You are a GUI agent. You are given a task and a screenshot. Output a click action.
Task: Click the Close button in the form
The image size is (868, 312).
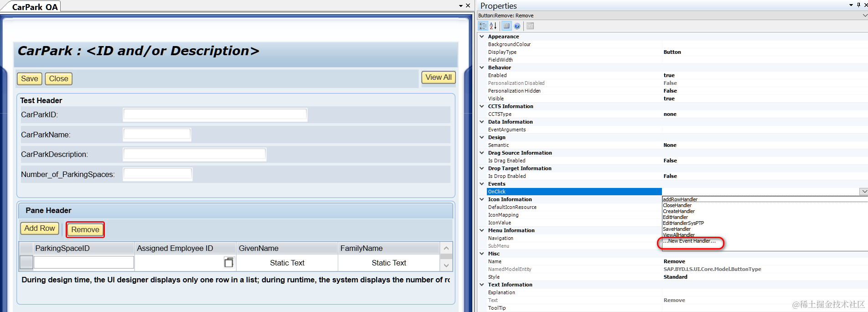pyautogui.click(x=59, y=78)
